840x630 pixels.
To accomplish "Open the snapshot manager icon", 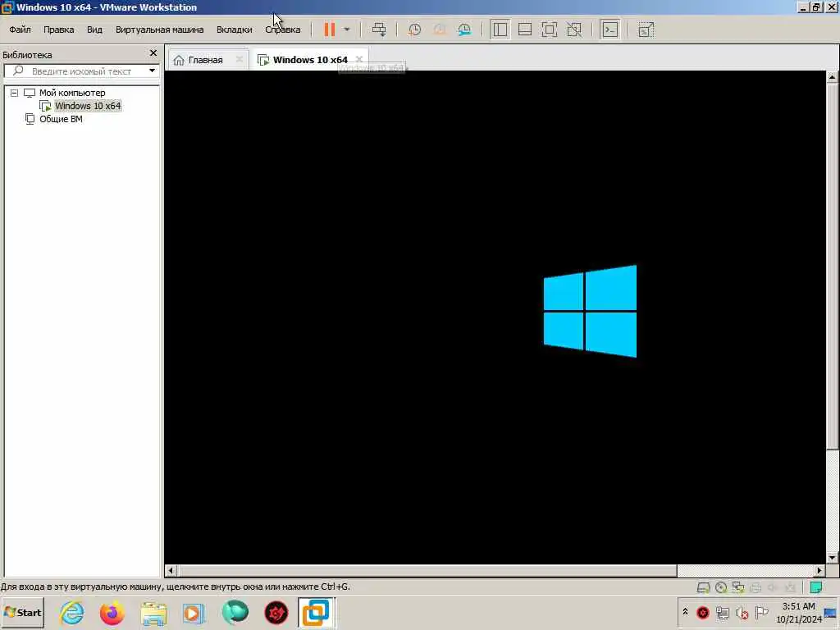I will [x=464, y=30].
